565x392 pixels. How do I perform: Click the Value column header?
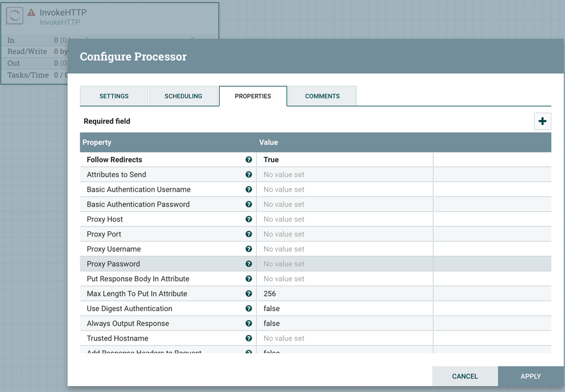269,143
